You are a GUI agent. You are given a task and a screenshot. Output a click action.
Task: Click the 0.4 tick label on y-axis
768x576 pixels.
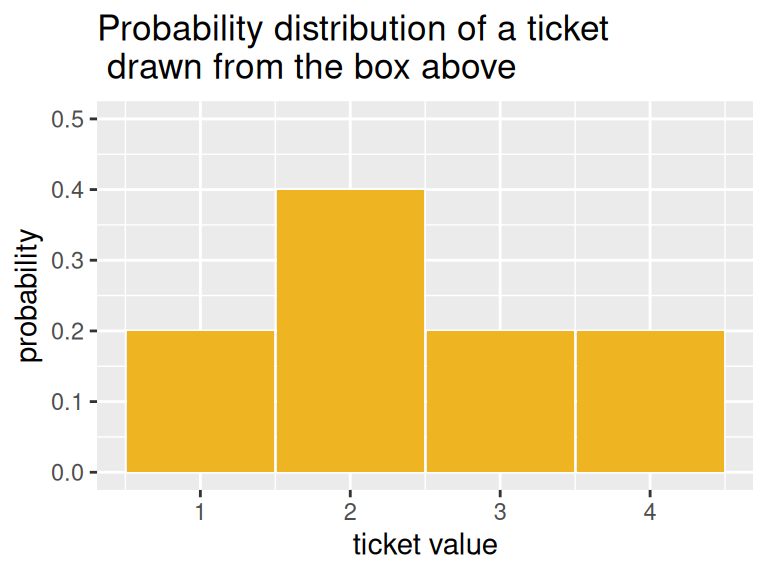[x=68, y=190]
